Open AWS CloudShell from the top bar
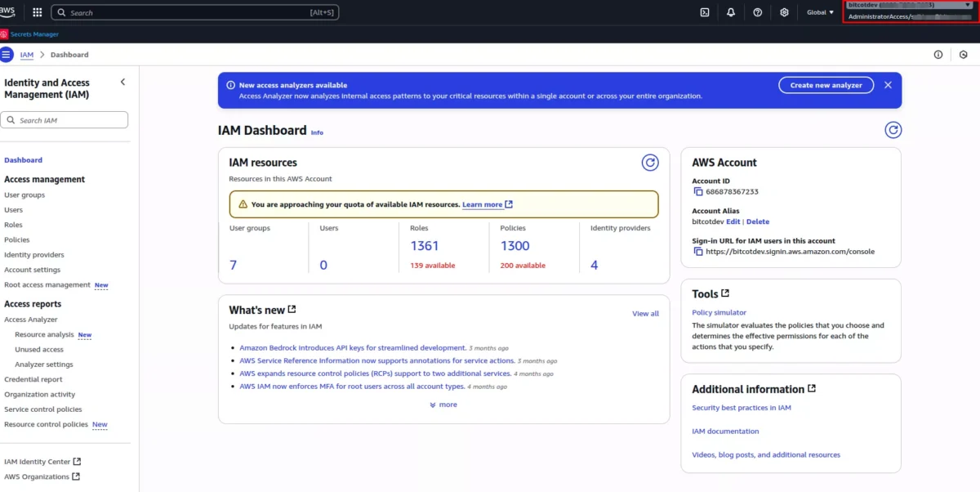The width and height of the screenshot is (980, 492). pos(704,11)
